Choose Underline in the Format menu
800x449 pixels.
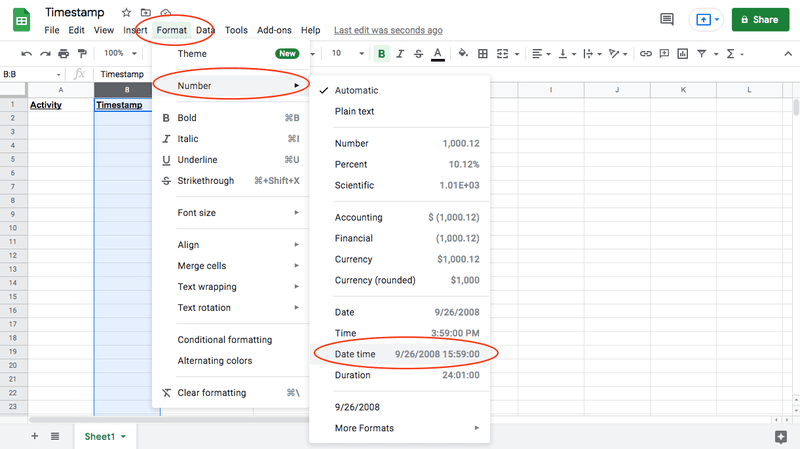231,160
